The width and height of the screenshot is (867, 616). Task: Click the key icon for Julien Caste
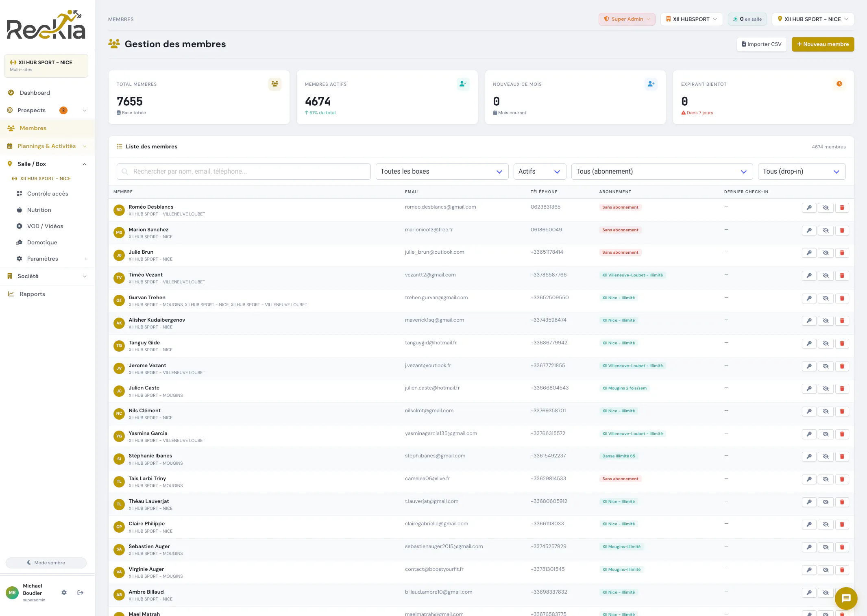point(809,389)
